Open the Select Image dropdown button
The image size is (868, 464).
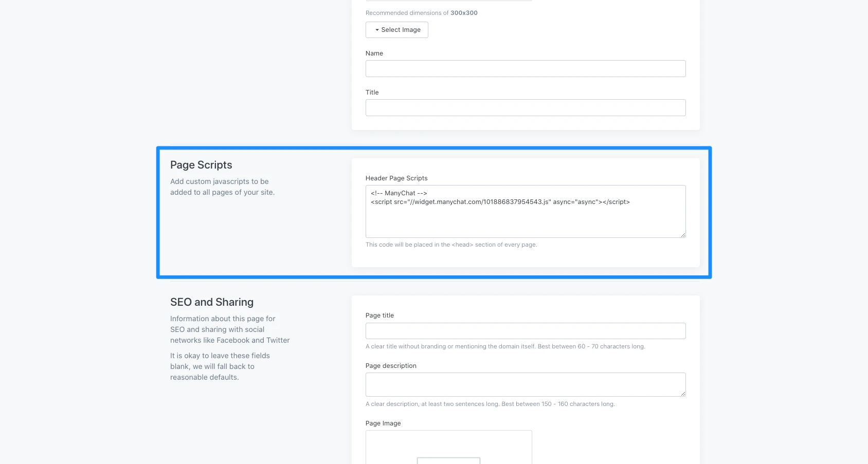397,30
